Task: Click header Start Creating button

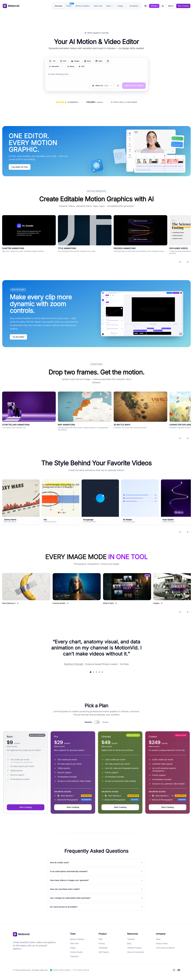Action: 183,6
